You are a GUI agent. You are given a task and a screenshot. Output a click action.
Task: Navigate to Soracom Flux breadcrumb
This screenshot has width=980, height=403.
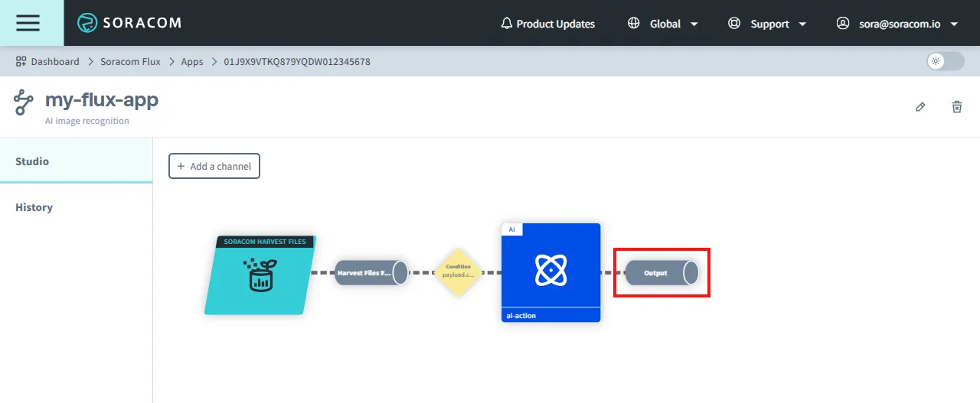point(130,61)
